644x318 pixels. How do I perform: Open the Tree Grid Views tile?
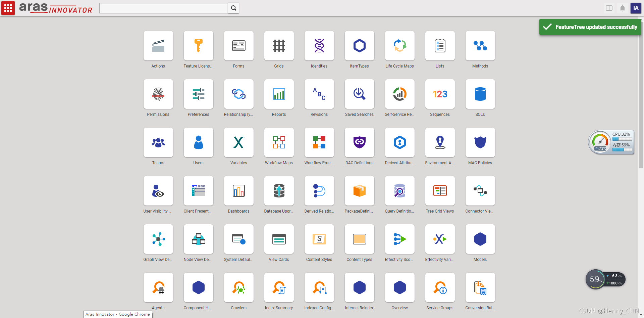[440, 191]
